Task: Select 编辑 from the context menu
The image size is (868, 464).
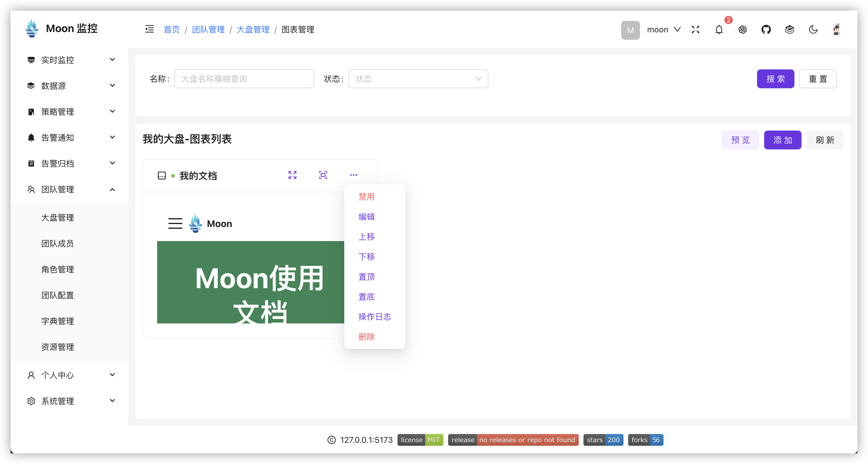Action: (366, 216)
